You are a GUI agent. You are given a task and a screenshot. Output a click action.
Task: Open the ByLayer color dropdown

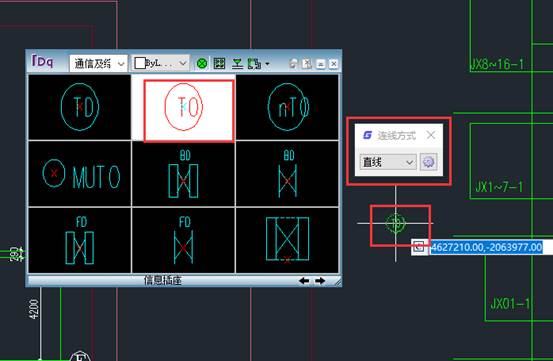[160, 63]
